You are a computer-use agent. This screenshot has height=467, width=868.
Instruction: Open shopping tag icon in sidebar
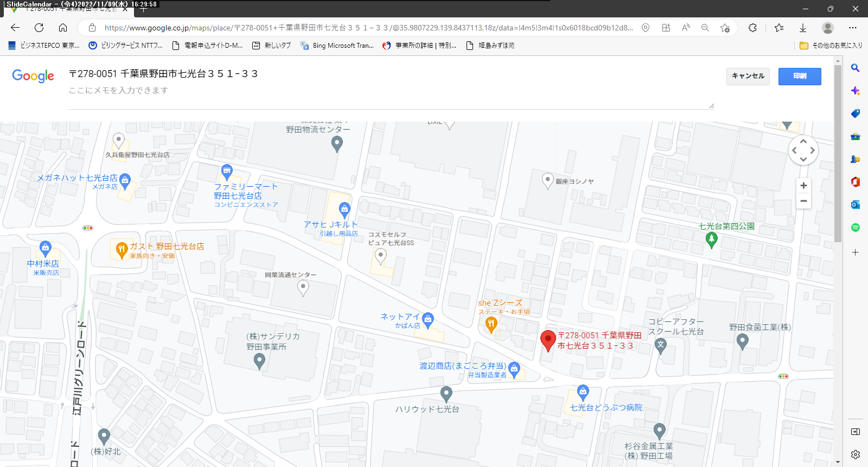(856, 113)
